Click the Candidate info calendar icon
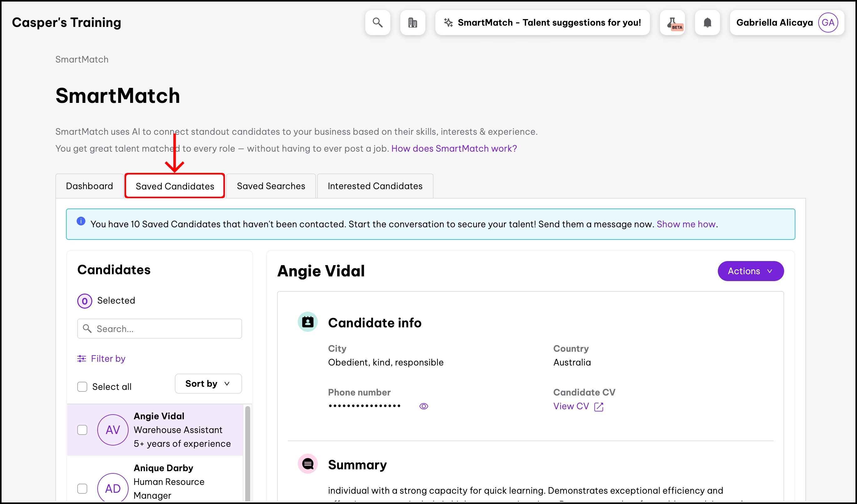This screenshot has width=857, height=504. point(308,321)
